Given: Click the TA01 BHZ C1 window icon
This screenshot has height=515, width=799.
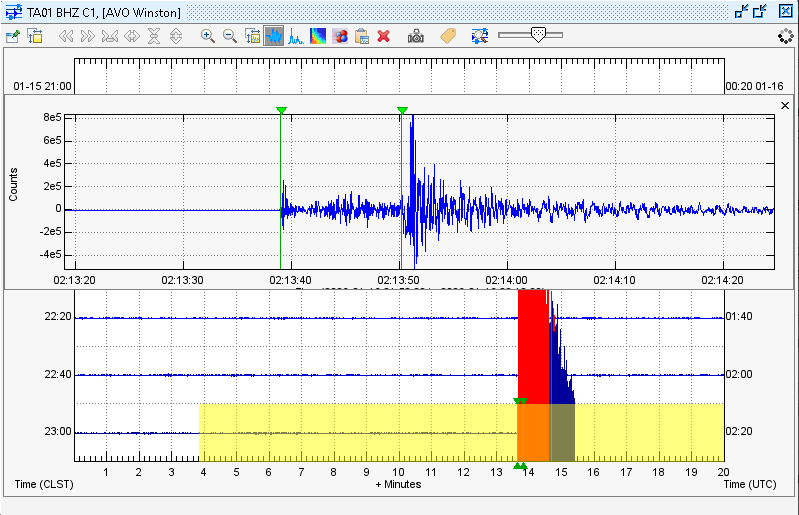Looking at the screenshot, I should click(x=14, y=12).
